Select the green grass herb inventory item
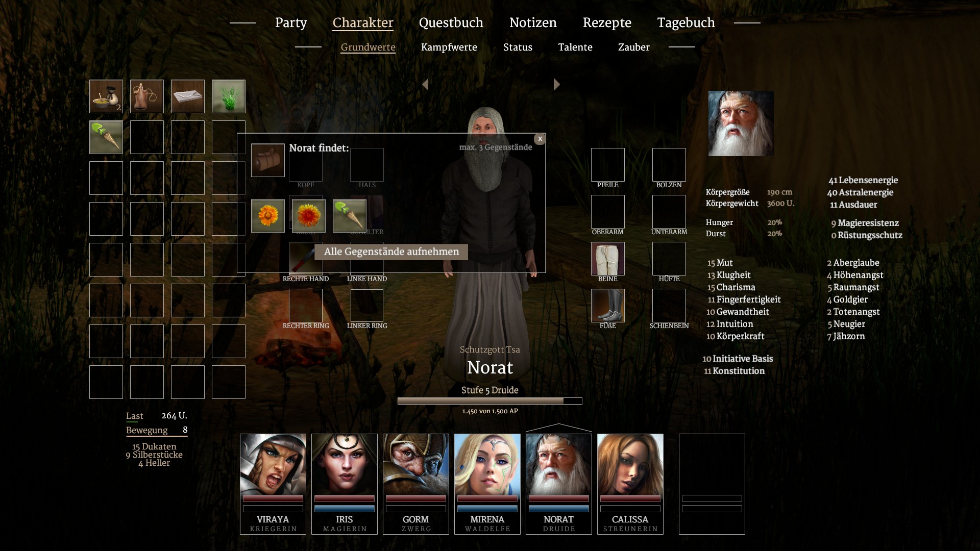The image size is (980, 551). (x=229, y=96)
